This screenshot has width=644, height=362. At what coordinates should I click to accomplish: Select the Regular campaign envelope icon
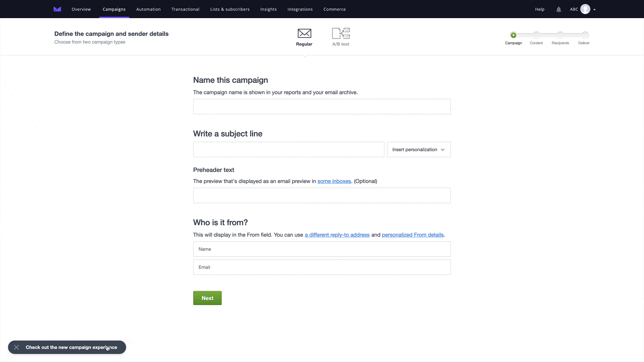pos(304,34)
